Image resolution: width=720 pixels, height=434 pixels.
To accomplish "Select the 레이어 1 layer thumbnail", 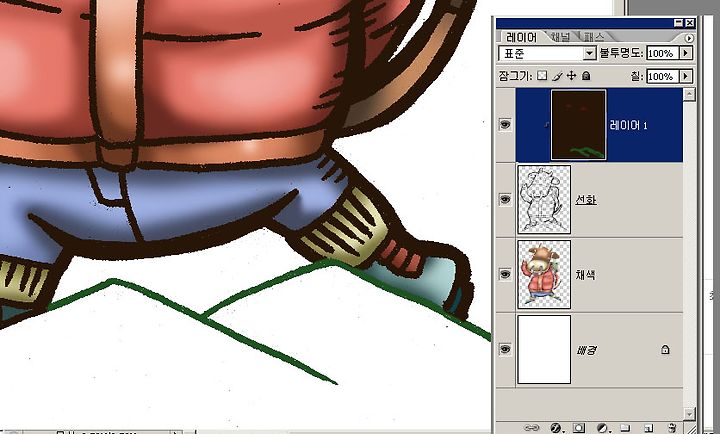I will click(579, 125).
